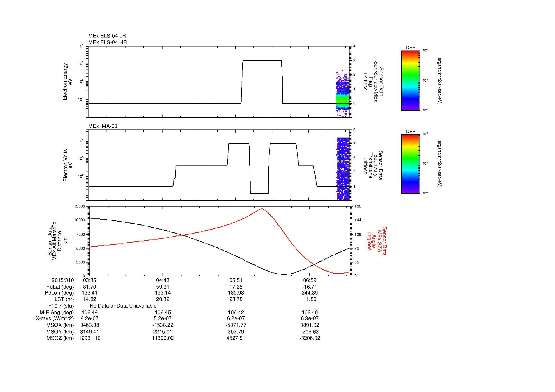Click PdLat value -16.71
This screenshot has height=392, width=555.
pyautogui.click(x=309, y=287)
